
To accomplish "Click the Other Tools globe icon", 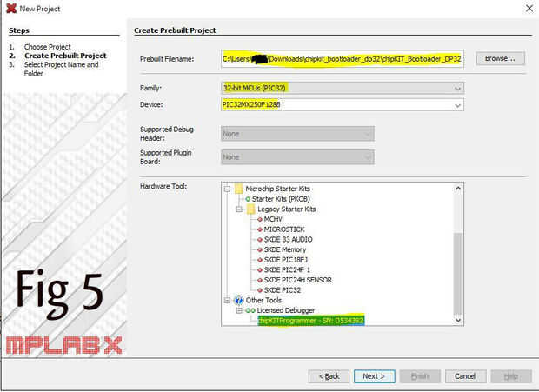I will (x=238, y=300).
